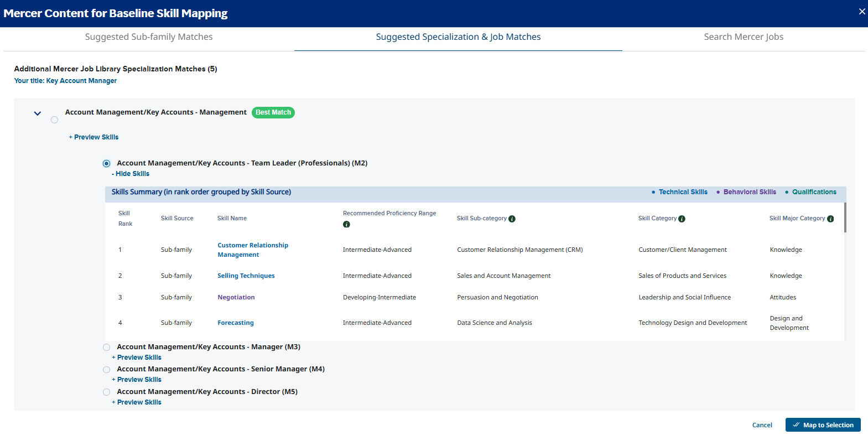Click the Qualifications legend item
Viewport: 868px width, 435px height.
coord(810,192)
